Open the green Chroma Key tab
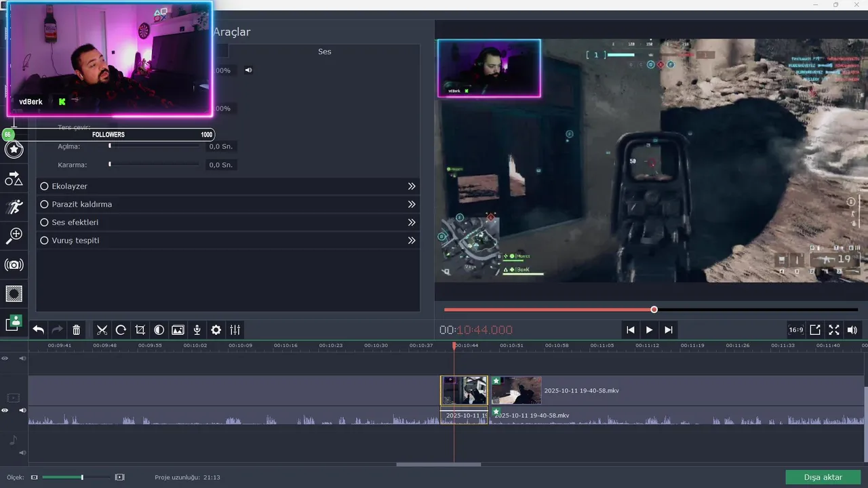 click(x=14, y=323)
